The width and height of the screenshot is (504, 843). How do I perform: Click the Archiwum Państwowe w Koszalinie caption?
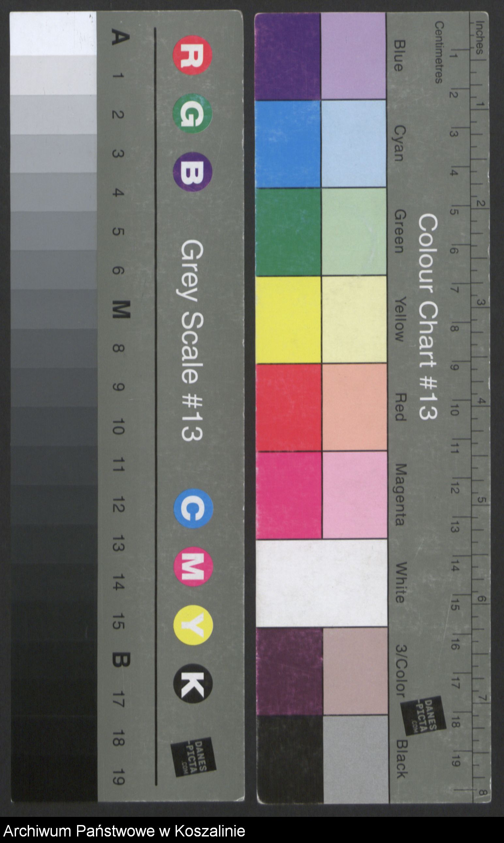coord(124,832)
